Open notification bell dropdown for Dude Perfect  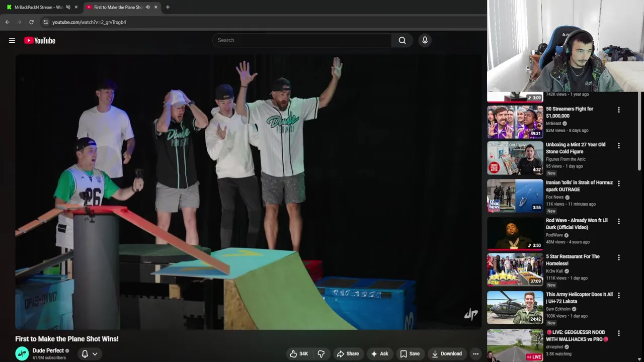pyautogui.click(x=90, y=354)
